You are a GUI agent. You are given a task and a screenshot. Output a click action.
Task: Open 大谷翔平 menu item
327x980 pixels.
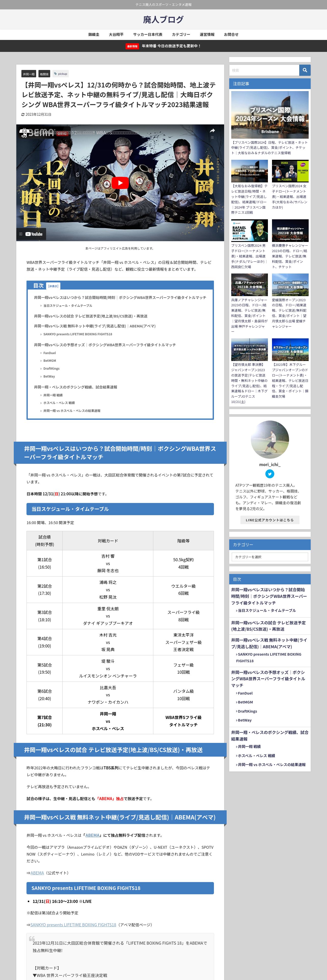tap(116, 35)
